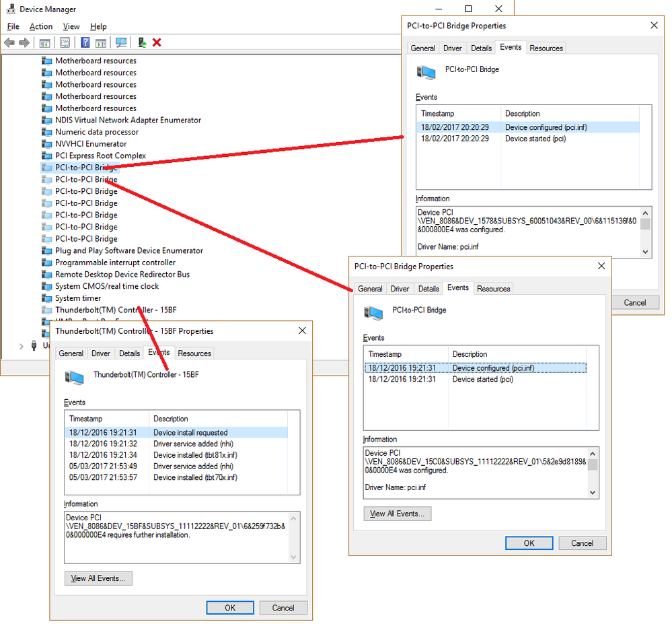
Task: Open Resources tab in the DEV_1578 bridge dialog
Action: (546, 48)
